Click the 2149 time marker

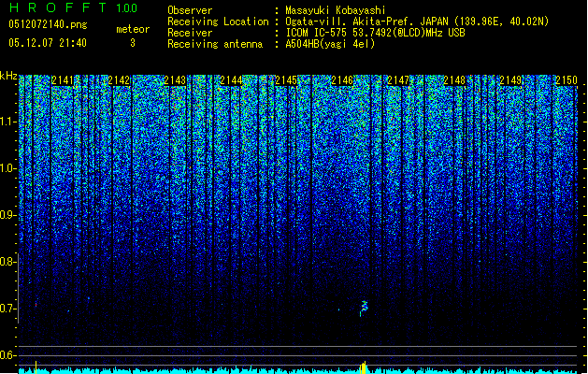pos(510,80)
